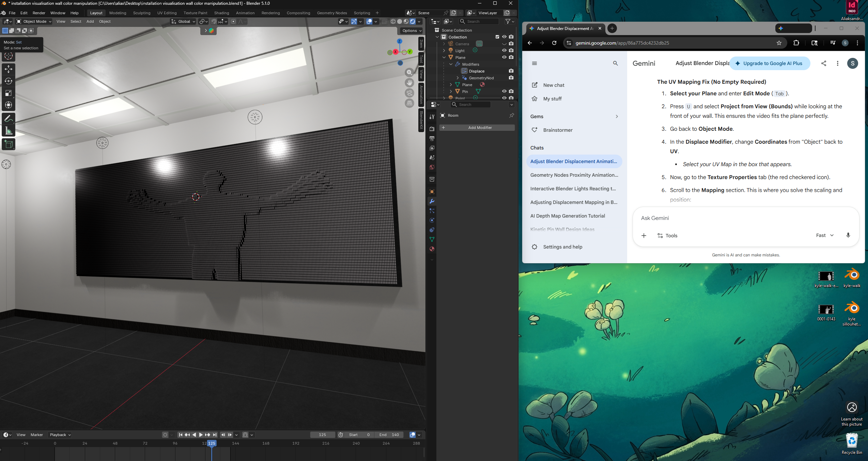
Task: Open the Geometry Nodes workspace tab
Action: pos(332,13)
